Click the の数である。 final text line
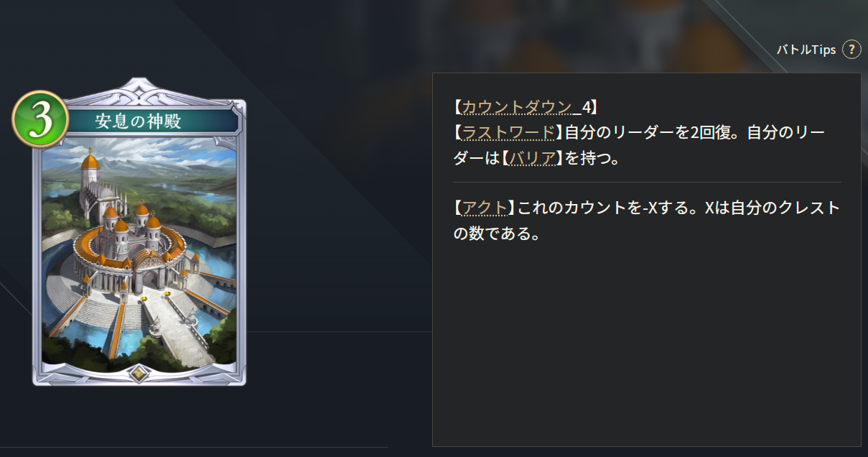The image size is (868, 457). tap(496, 234)
